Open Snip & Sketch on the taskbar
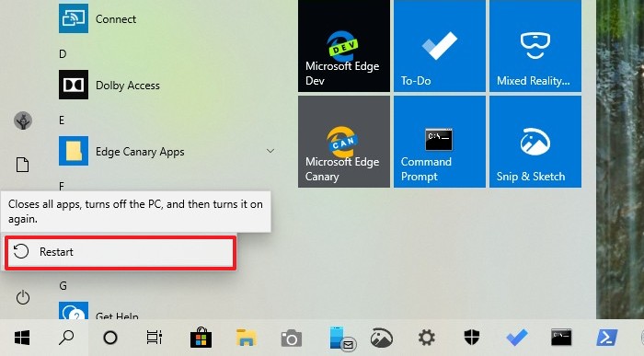This screenshot has width=644, height=356. [382, 338]
